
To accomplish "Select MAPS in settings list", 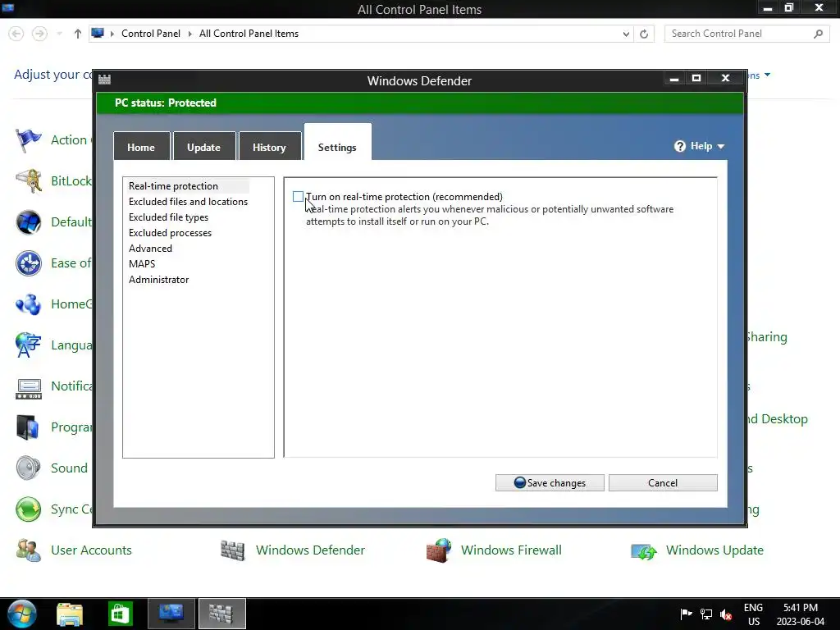I will (x=142, y=263).
